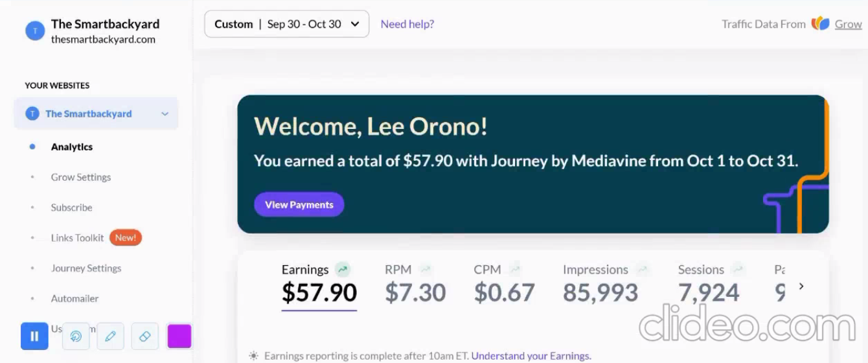Screen dimensions: 868x363
Task: Click the pause recording button
Action: (x=34, y=336)
